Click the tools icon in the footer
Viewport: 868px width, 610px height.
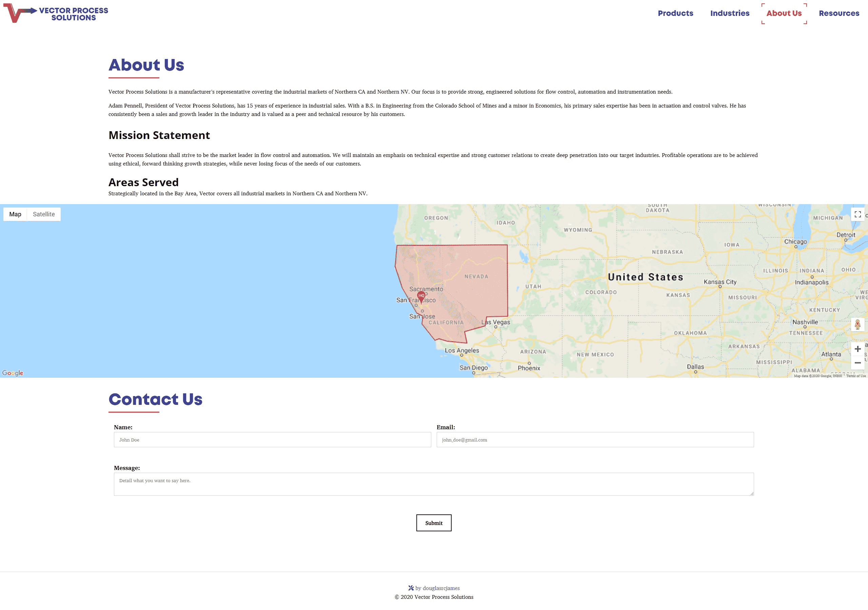click(x=411, y=588)
